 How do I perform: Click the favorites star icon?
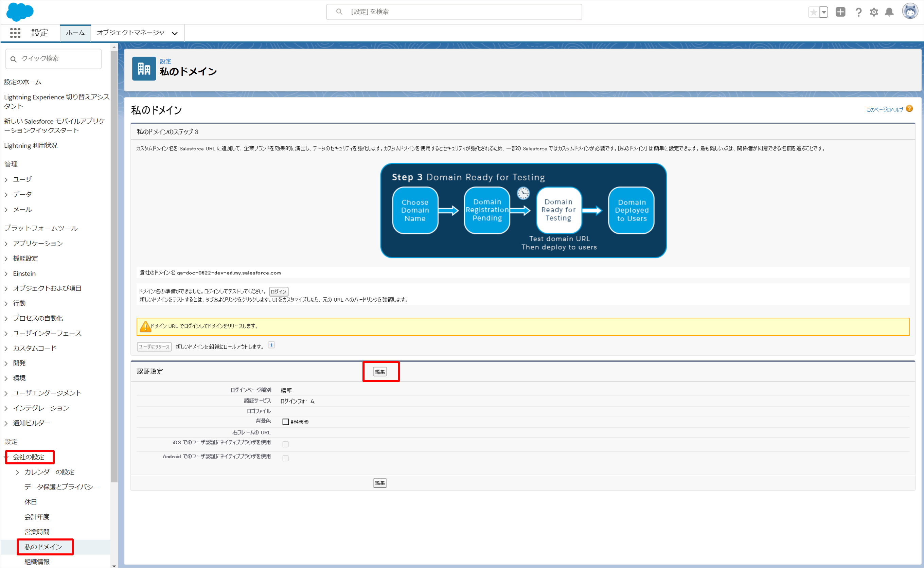tap(814, 12)
